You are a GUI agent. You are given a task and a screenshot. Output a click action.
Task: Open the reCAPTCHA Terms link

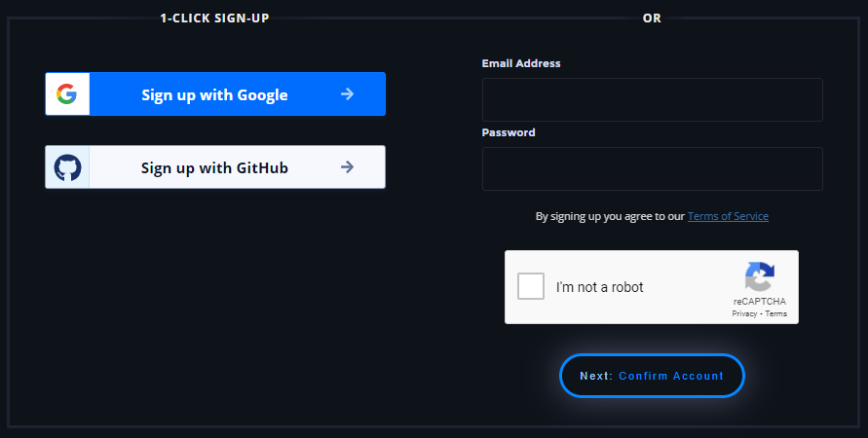point(776,314)
